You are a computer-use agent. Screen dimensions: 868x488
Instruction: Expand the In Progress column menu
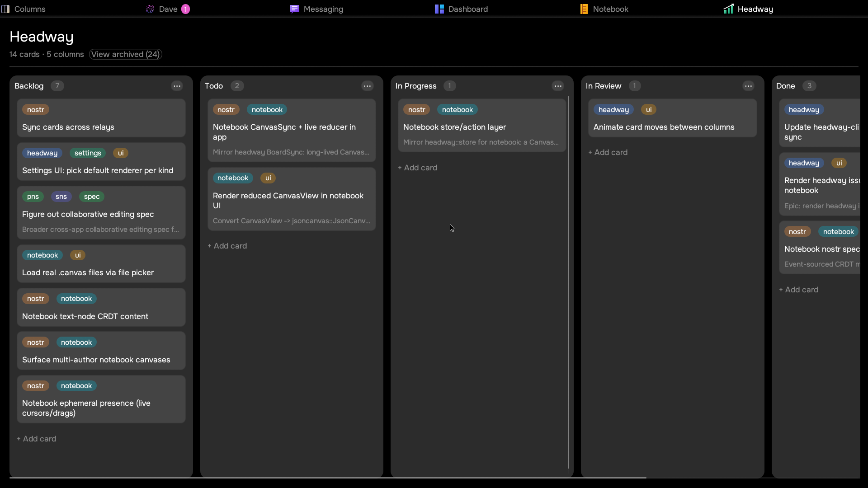(558, 86)
